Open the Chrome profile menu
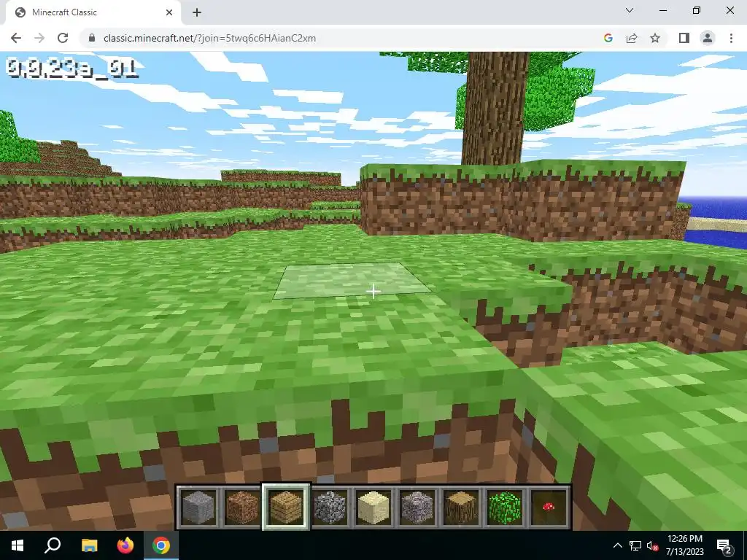The width and height of the screenshot is (747, 560). coord(708,38)
